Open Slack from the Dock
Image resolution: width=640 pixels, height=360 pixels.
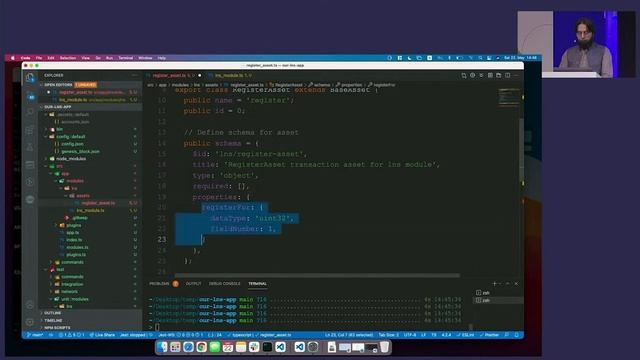pyautogui.click(x=254, y=347)
